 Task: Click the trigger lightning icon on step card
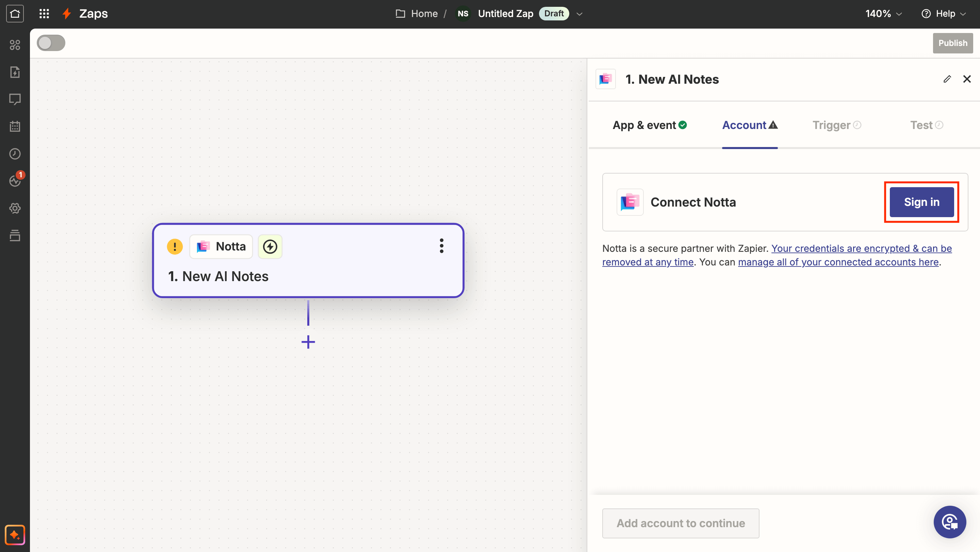[x=270, y=246]
